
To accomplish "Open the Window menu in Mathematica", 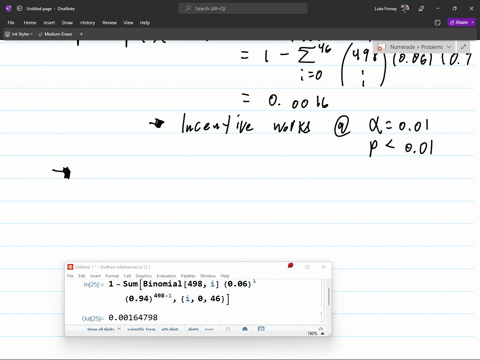I will [x=208, y=276].
